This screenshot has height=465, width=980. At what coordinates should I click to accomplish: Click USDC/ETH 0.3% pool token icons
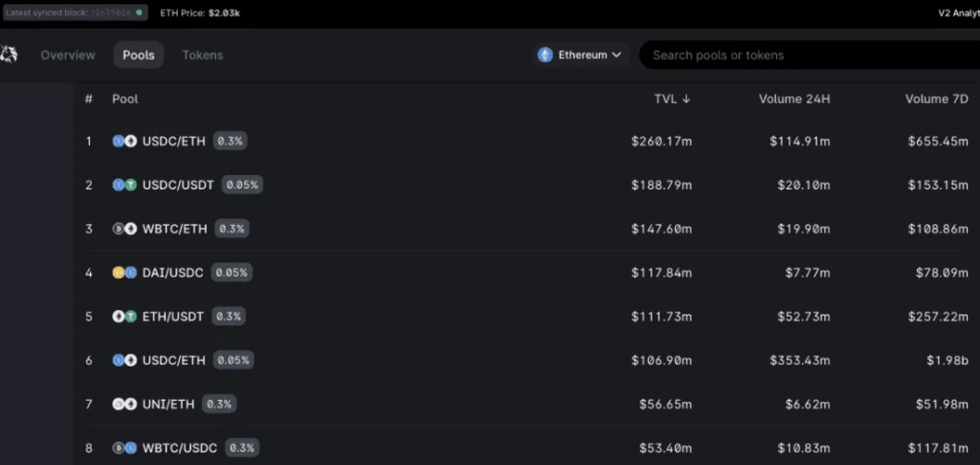[x=124, y=142]
